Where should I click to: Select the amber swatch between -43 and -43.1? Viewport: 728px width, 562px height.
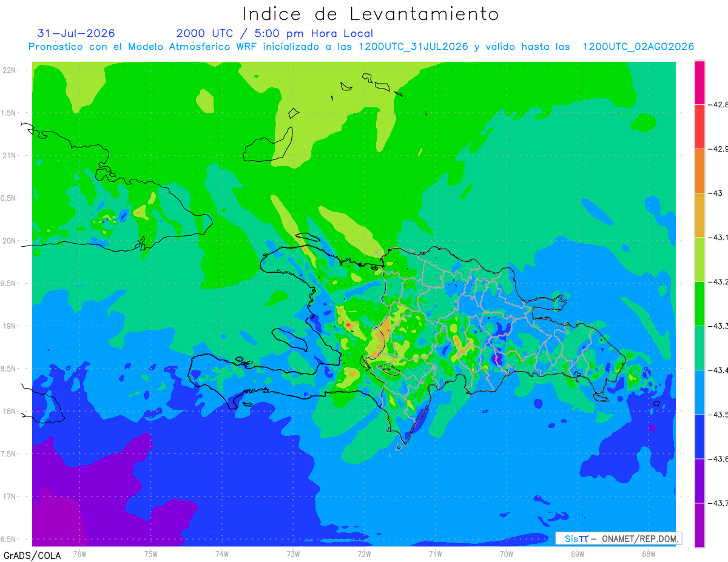[x=699, y=215]
